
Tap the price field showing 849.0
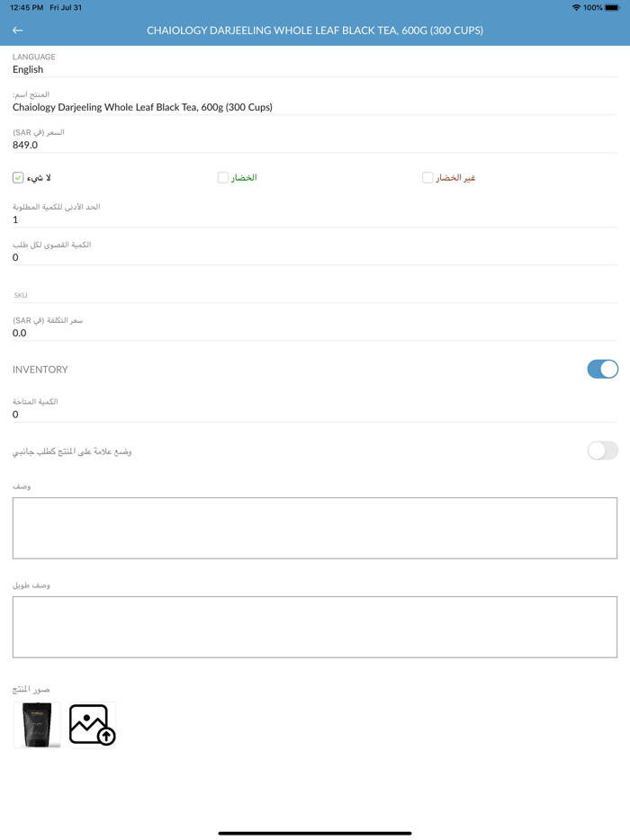point(315,145)
